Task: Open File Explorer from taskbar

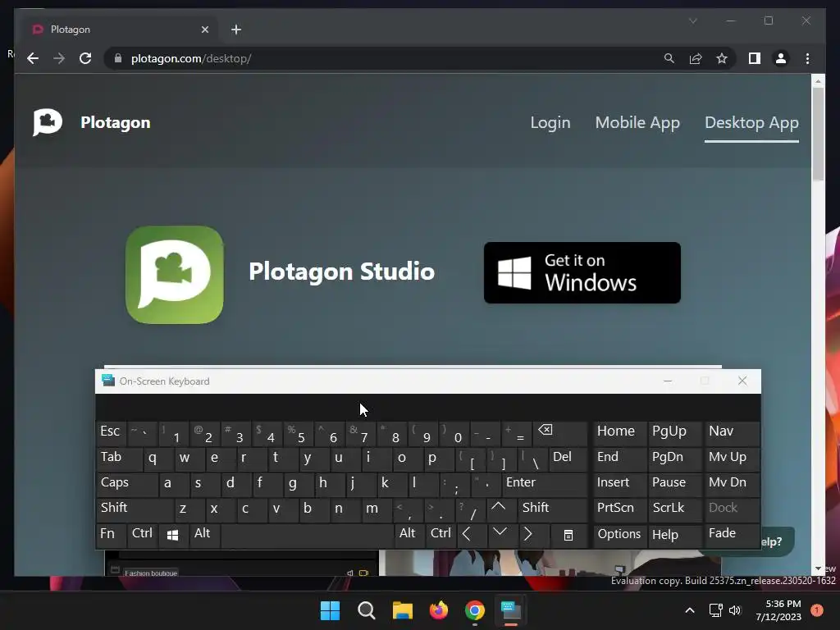Action: pyautogui.click(x=402, y=610)
